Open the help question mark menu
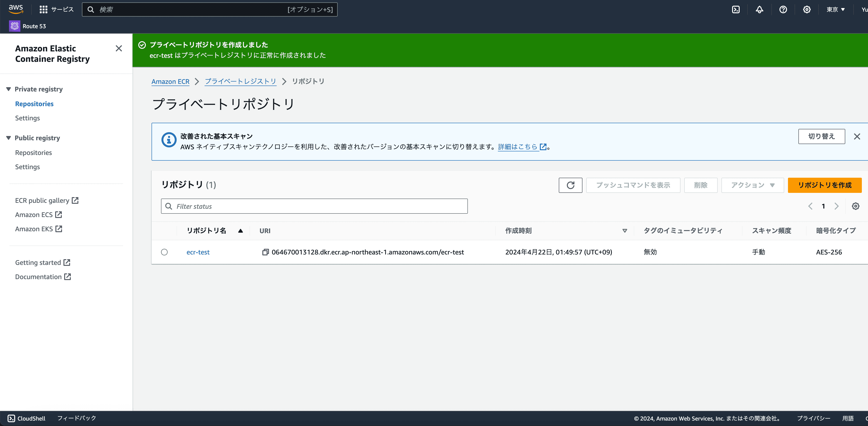The height and width of the screenshot is (426, 868). pyautogui.click(x=783, y=9)
